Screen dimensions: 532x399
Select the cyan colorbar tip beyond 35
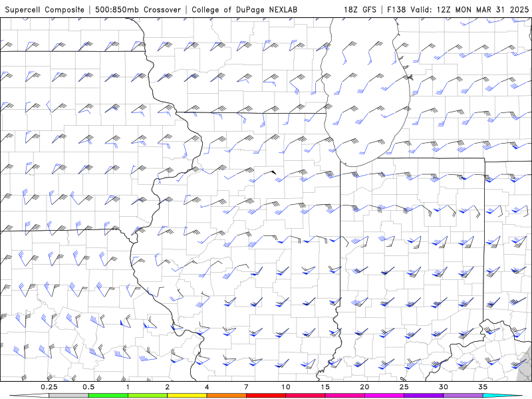coord(502,396)
